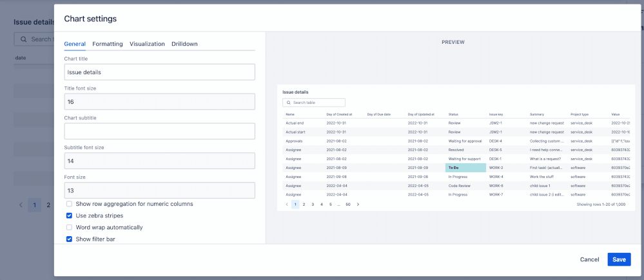The width and height of the screenshot is (644, 280).
Task: Select page 5 in preview pagination
Action: (330, 205)
